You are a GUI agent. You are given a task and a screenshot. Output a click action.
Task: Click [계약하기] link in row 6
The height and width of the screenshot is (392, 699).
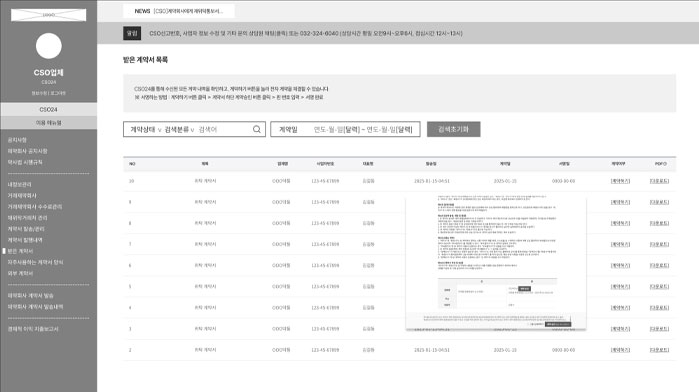620,265
